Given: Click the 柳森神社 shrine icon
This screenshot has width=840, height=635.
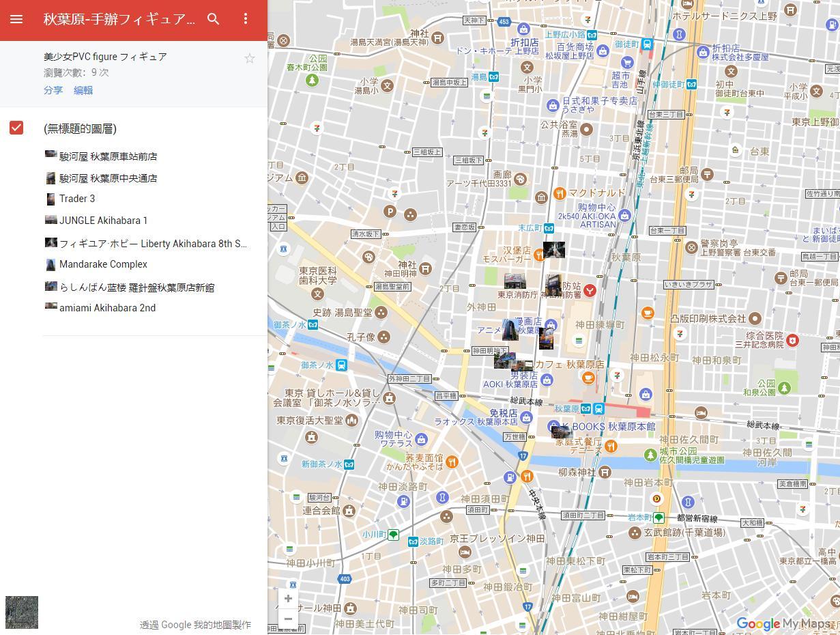Looking at the screenshot, I should click(x=605, y=472).
